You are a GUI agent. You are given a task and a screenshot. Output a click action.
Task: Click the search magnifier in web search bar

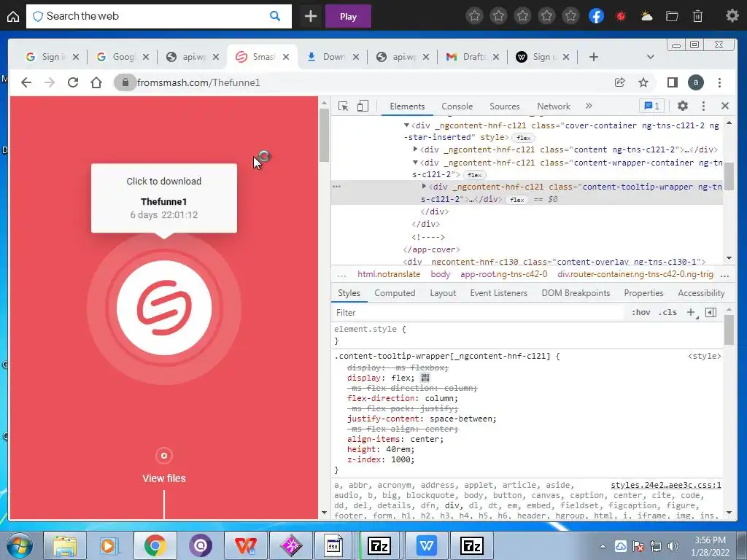pos(275,16)
